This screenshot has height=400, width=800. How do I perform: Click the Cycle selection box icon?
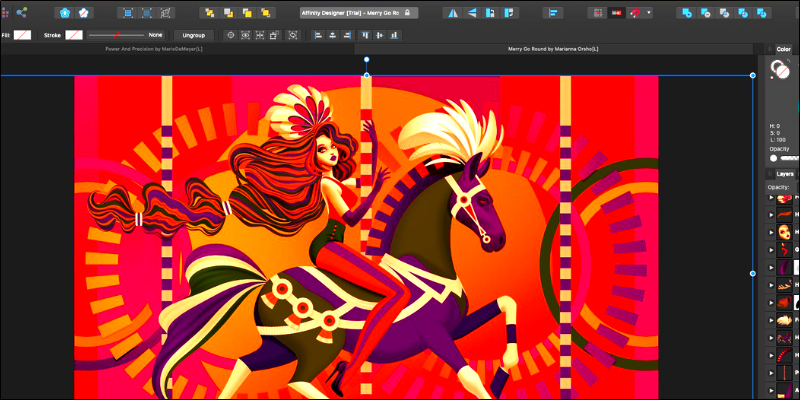[293, 35]
